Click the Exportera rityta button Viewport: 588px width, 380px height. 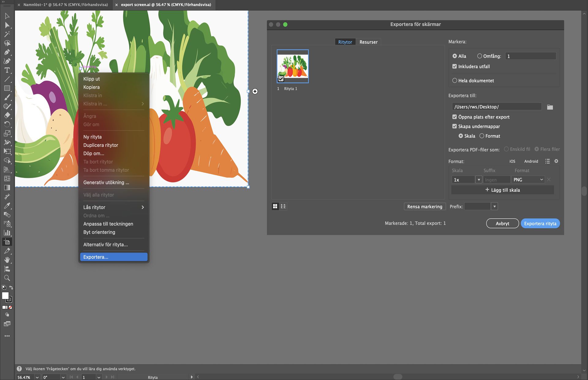coord(540,223)
